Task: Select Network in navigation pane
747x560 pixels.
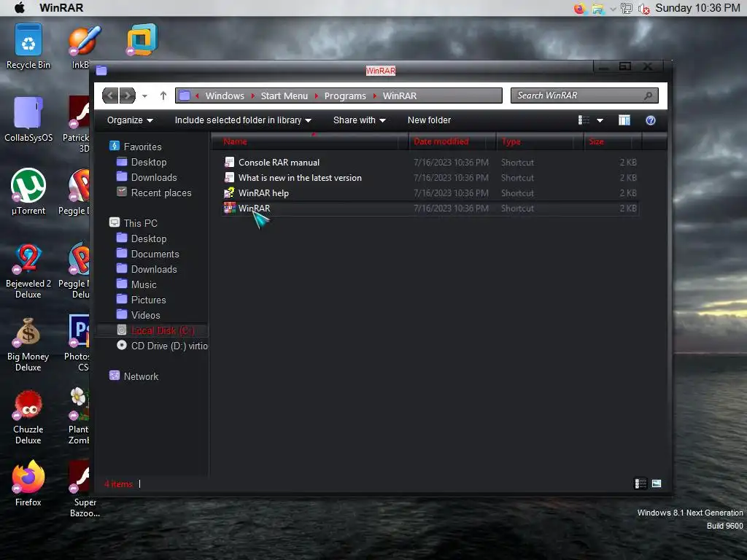Action: tap(141, 376)
